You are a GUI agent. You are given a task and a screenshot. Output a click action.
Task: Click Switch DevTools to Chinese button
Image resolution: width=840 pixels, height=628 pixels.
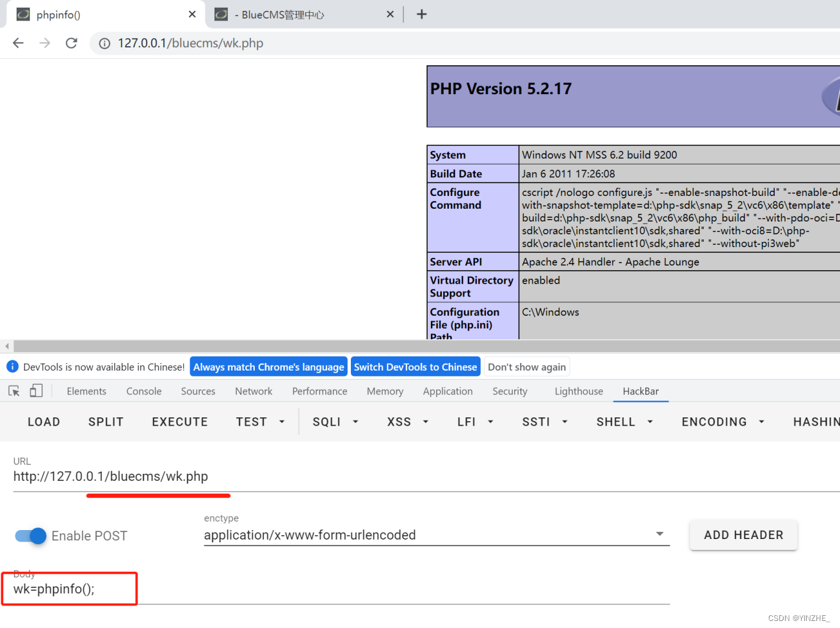pos(416,367)
